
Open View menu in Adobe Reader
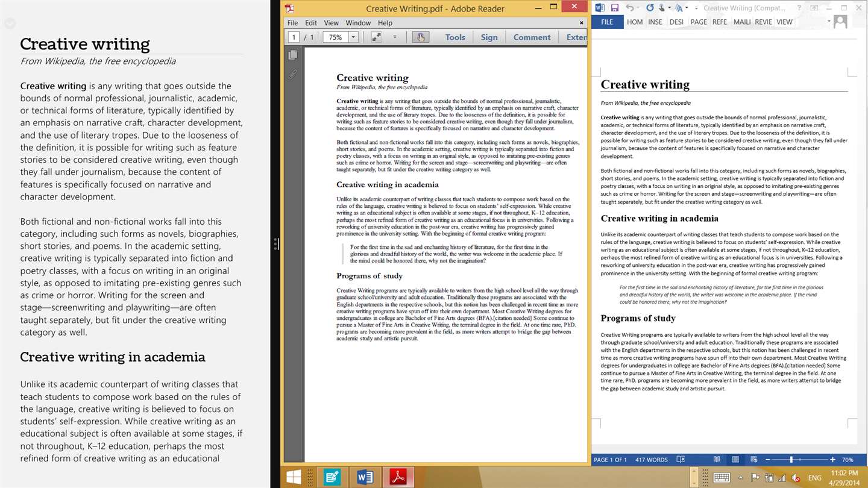point(332,23)
